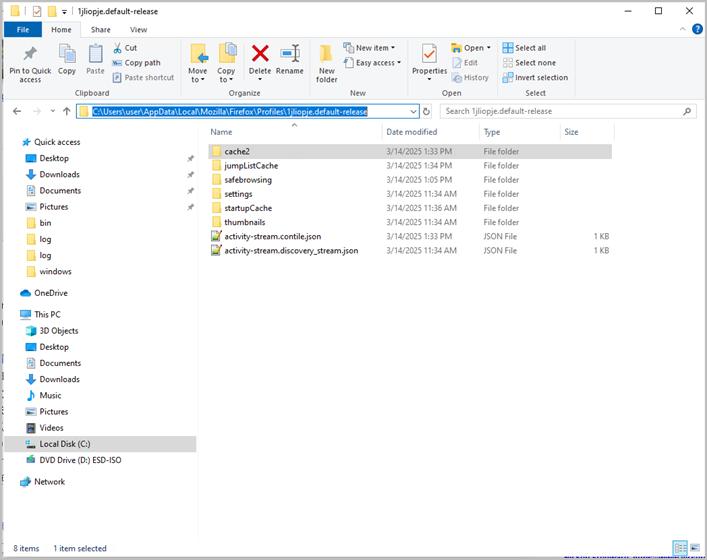The width and height of the screenshot is (707, 560).
Task: Click the History button in the ribbon
Action: click(470, 78)
